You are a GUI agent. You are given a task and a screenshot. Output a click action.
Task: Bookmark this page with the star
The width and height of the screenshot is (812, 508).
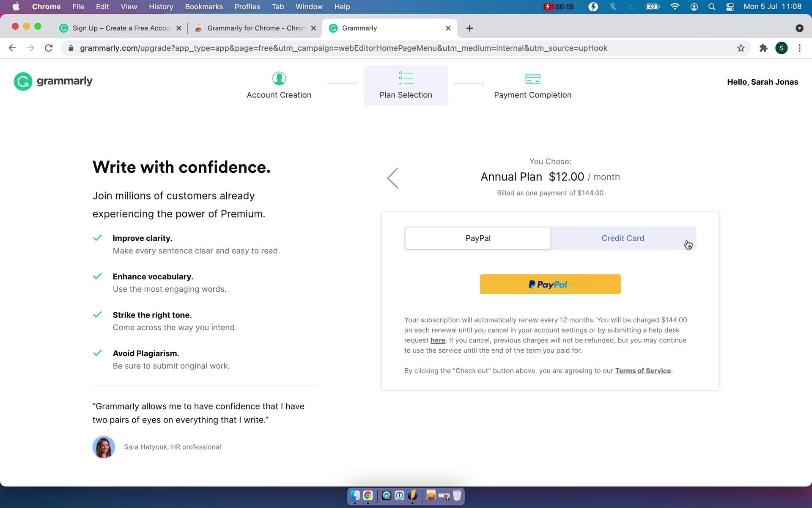click(741, 48)
